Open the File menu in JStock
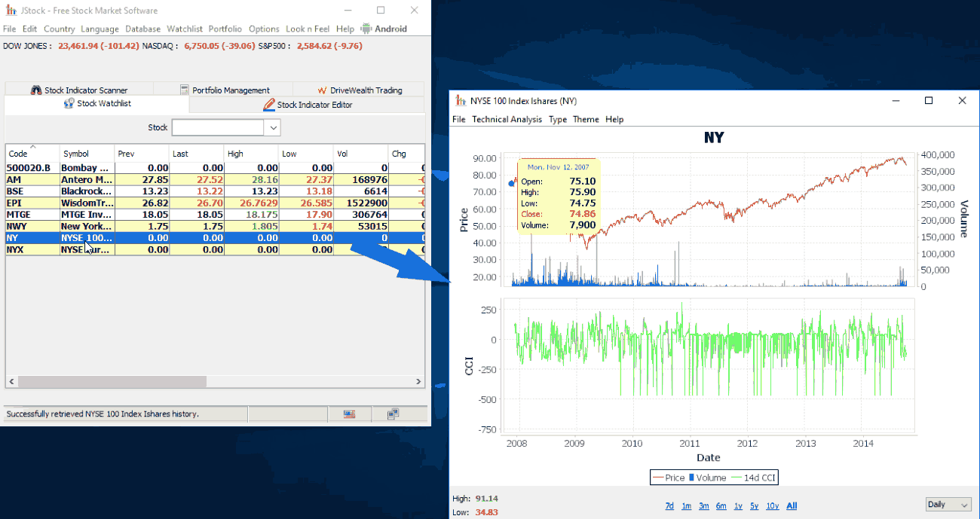The width and height of the screenshot is (980, 519). point(9,29)
